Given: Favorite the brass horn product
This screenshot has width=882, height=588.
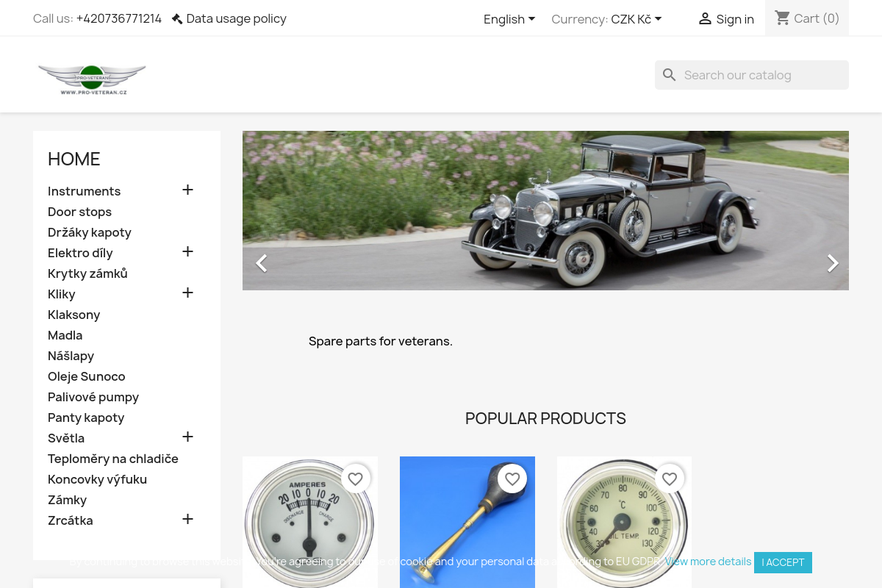Looking at the screenshot, I should [x=512, y=479].
